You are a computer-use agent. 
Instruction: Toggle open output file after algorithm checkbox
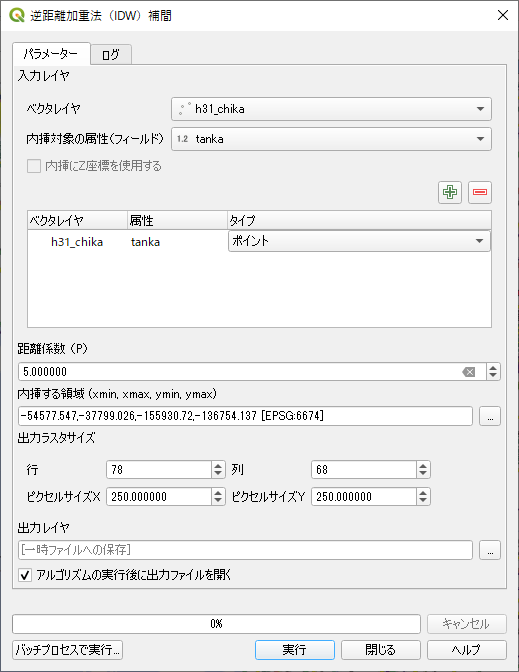pos(25,575)
